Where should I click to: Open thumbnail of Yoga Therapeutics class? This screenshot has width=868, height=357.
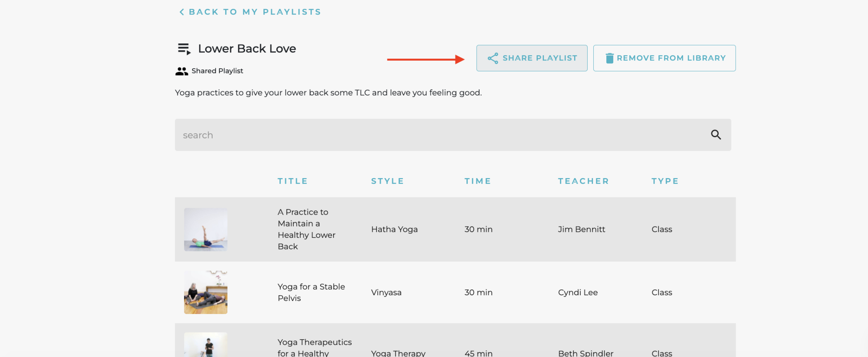206,345
